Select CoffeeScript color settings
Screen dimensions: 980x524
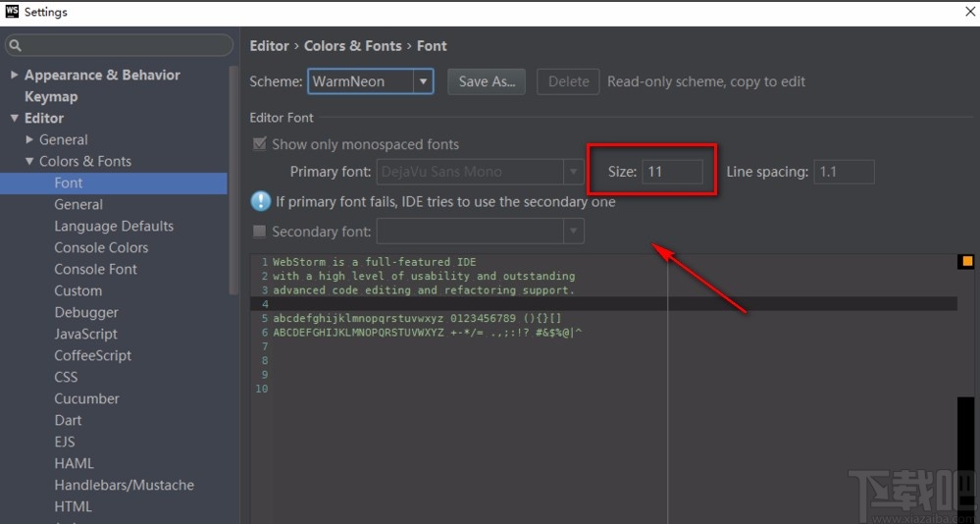click(x=93, y=356)
